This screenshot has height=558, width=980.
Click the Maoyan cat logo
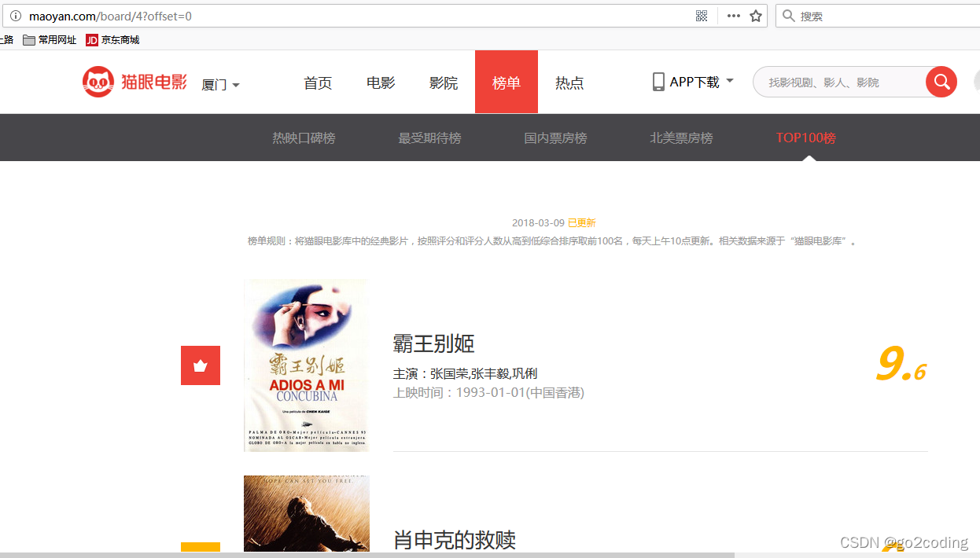pos(134,82)
